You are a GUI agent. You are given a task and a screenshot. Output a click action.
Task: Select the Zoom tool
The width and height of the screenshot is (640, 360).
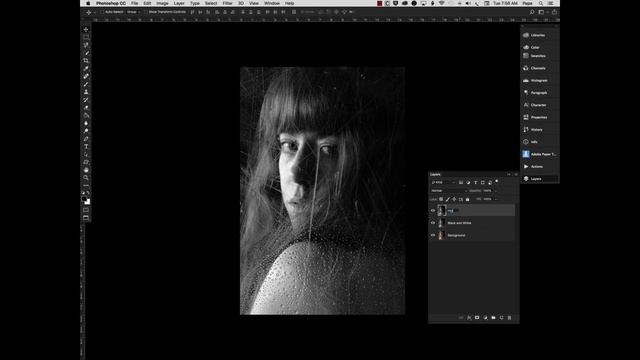click(86, 178)
